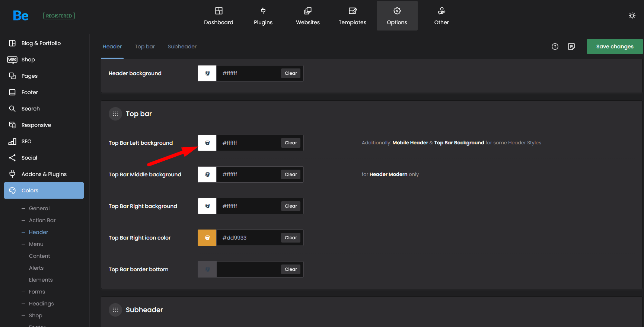Open the Dashboard section
This screenshot has height=327, width=644.
[219, 16]
